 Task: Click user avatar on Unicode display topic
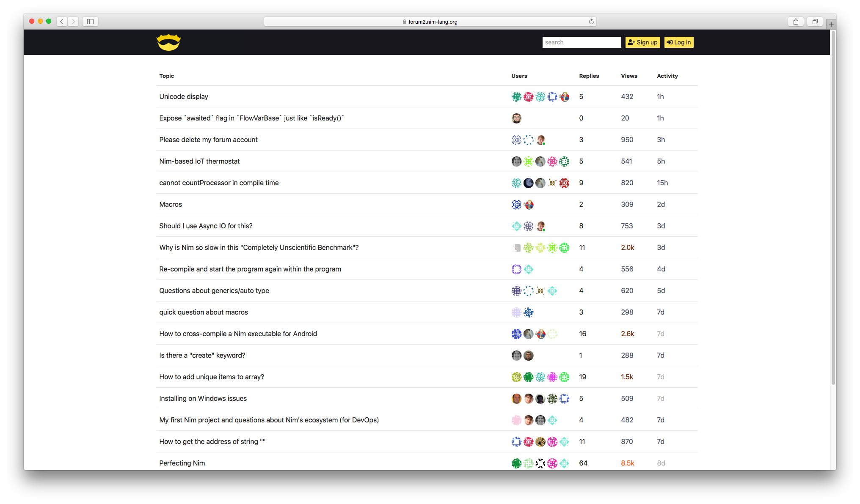(x=516, y=96)
